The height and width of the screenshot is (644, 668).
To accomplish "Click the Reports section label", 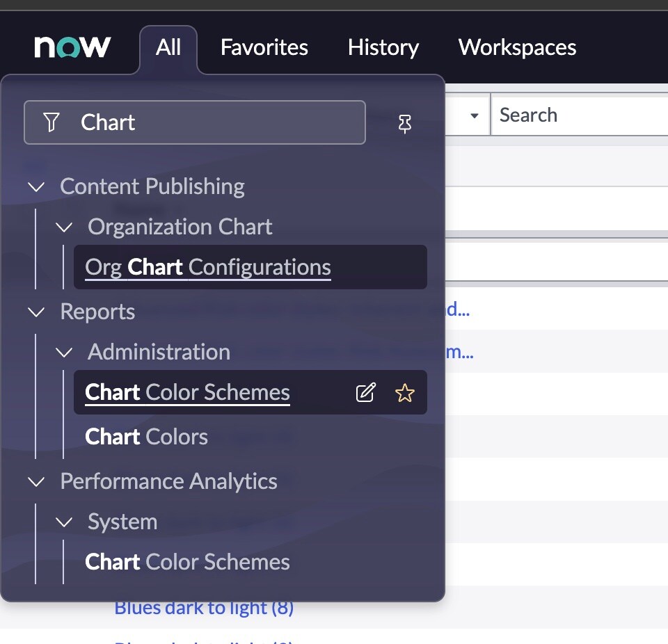I will pos(97,312).
